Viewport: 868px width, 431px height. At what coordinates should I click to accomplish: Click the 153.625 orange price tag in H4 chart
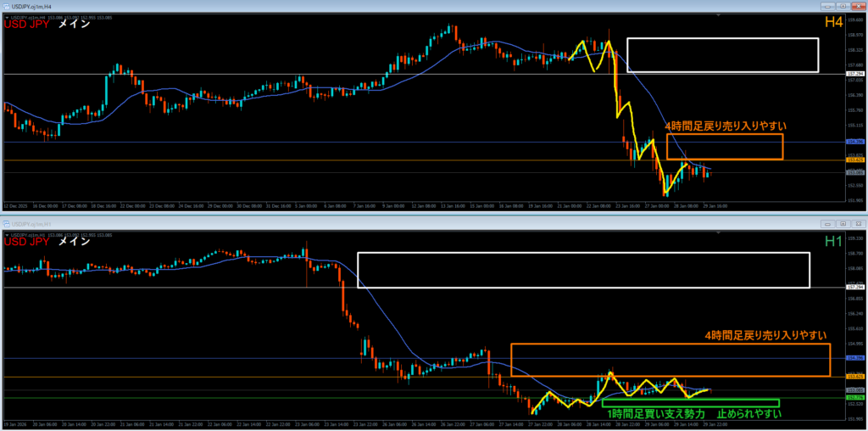click(x=854, y=160)
